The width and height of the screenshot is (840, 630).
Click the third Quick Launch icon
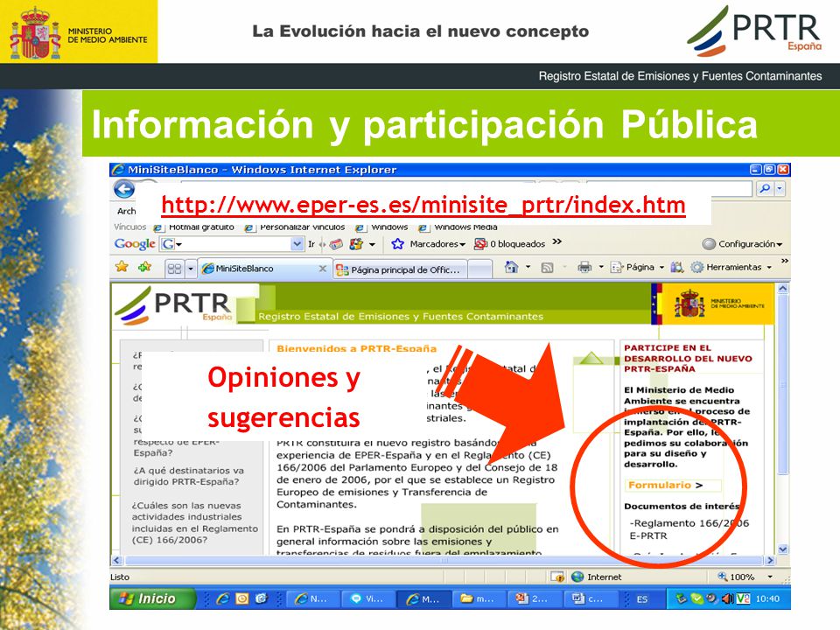point(261,598)
